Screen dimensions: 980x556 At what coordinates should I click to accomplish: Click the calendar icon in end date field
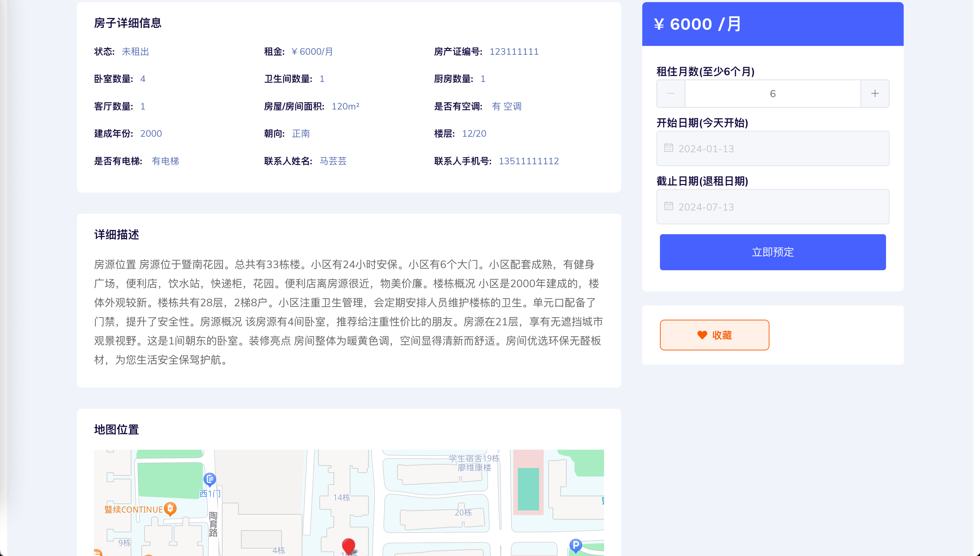(x=668, y=207)
